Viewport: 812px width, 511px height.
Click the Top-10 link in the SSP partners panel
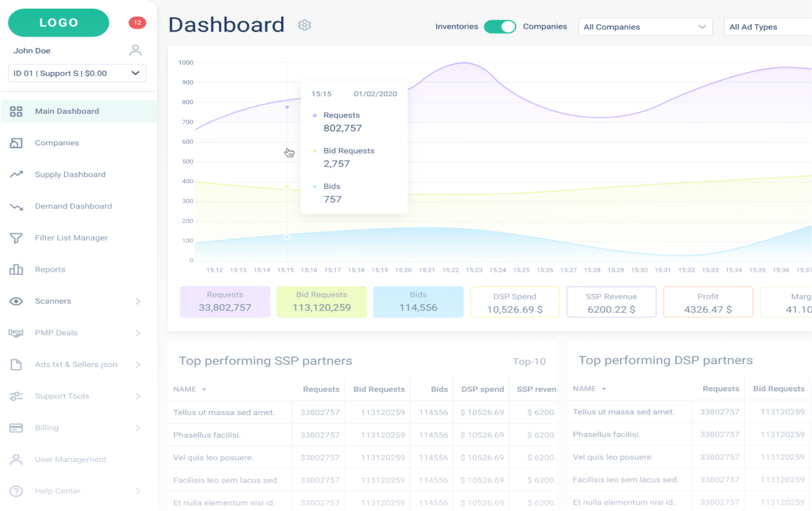pos(529,361)
